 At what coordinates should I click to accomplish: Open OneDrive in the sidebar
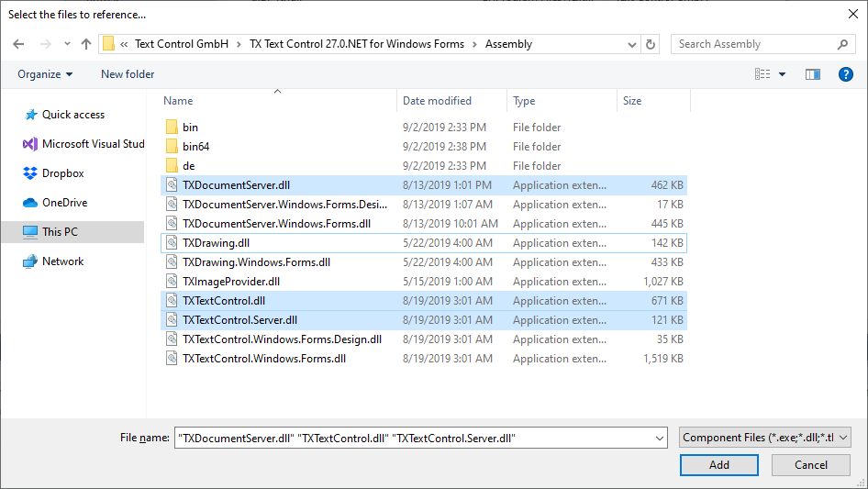click(55, 203)
